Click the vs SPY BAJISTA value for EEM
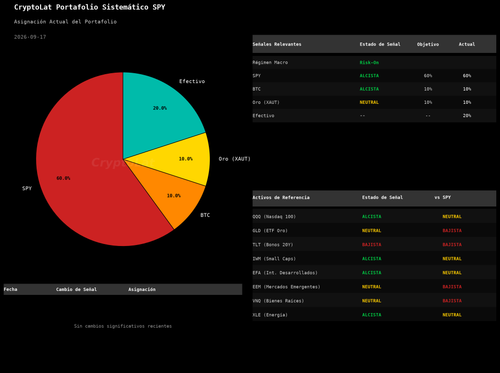500x373 pixels. pos(452,287)
